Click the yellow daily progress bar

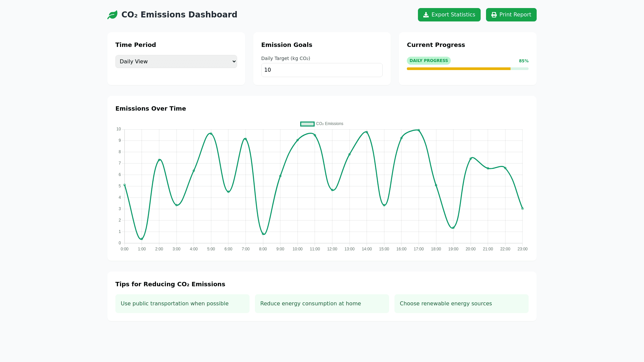(x=458, y=69)
